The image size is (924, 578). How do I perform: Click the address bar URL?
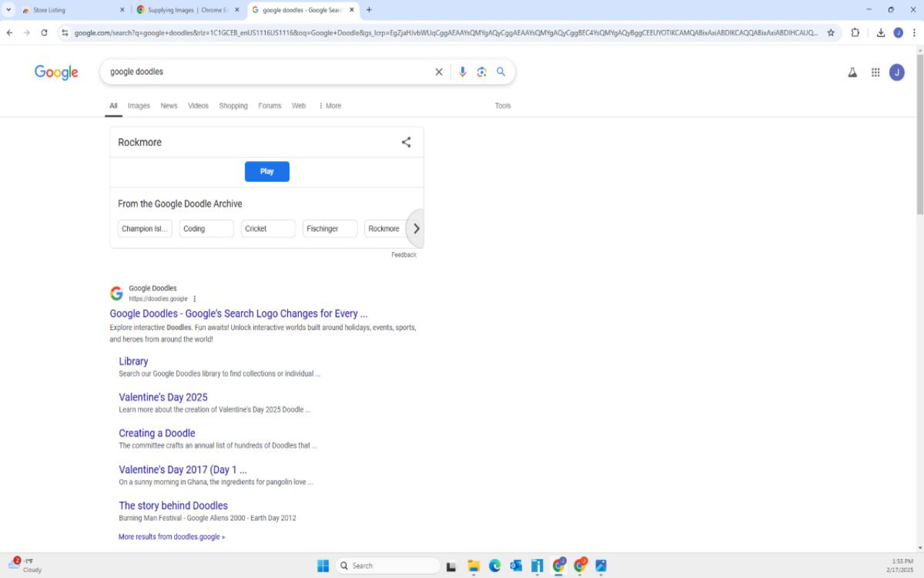(446, 33)
